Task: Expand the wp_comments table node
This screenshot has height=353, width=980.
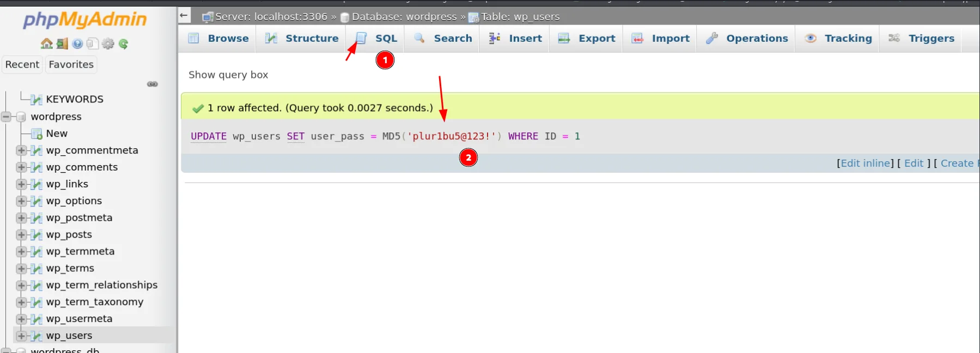Action: point(21,167)
